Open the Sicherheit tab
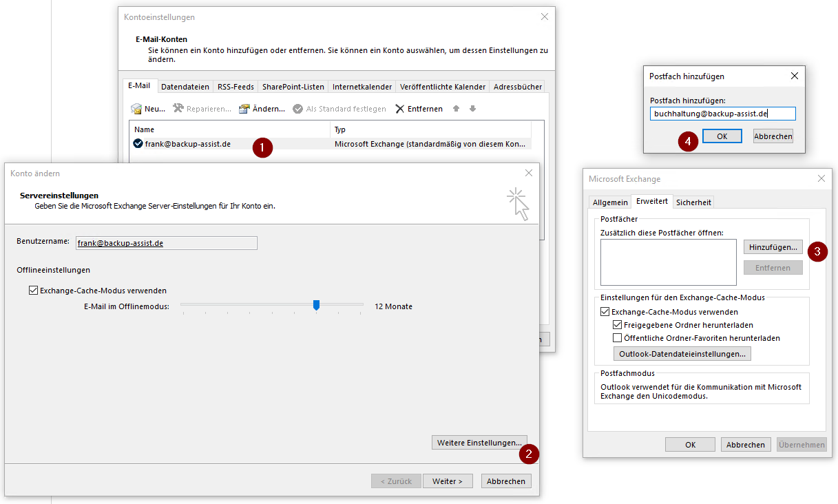This screenshot has height=504, width=838. coord(693,202)
